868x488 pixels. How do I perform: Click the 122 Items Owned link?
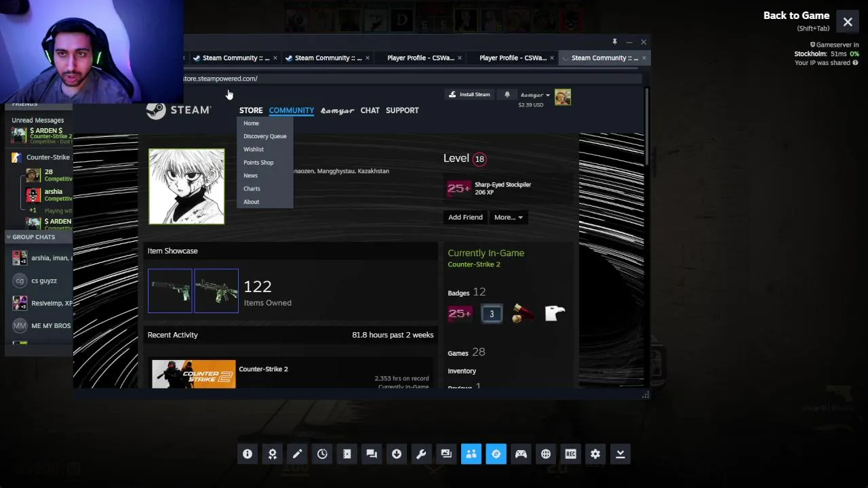pyautogui.click(x=267, y=293)
